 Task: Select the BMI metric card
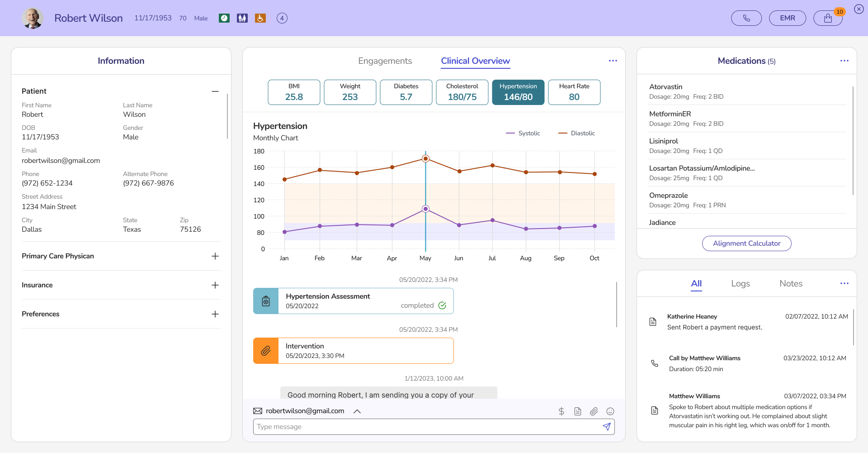click(294, 92)
